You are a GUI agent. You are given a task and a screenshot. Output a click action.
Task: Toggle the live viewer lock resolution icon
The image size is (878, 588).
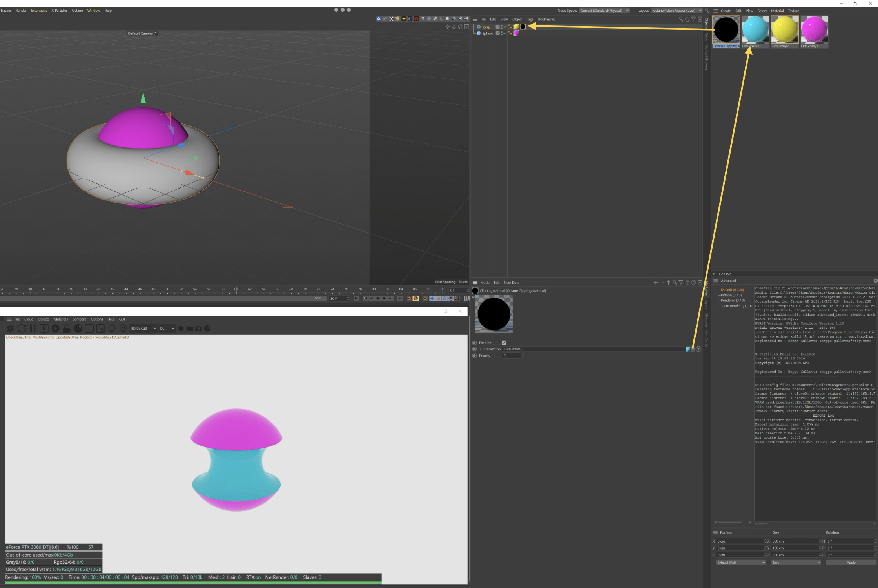point(67,328)
